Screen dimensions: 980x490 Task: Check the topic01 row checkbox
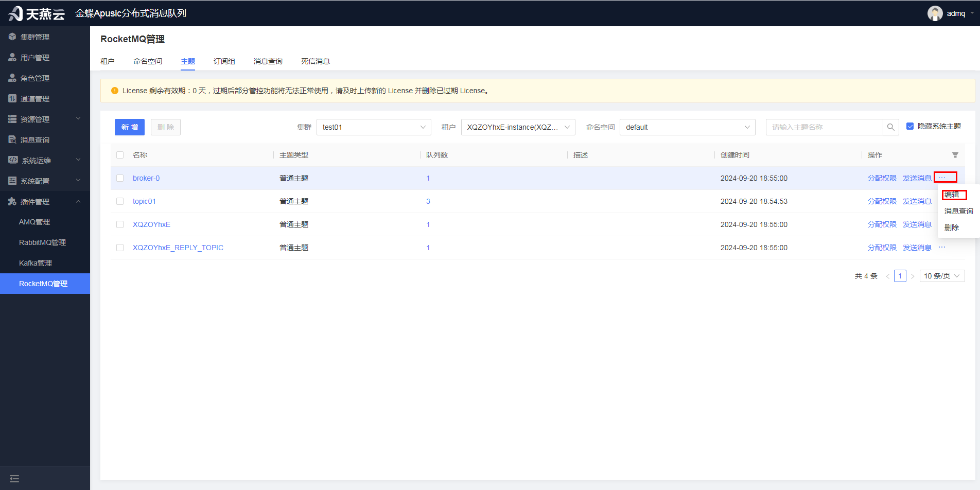[120, 201]
